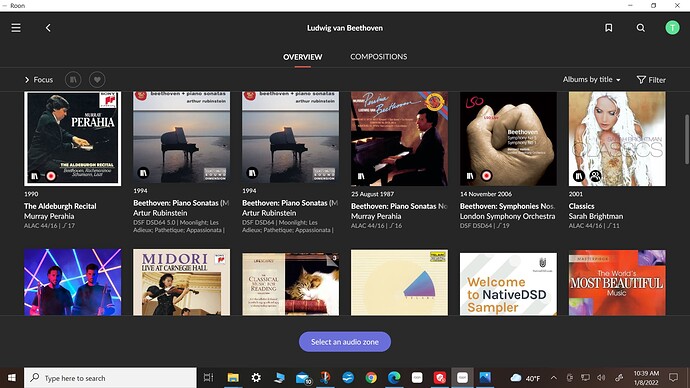
Task: Click the DSF DSD64 | 19 format text
Action: click(484, 226)
